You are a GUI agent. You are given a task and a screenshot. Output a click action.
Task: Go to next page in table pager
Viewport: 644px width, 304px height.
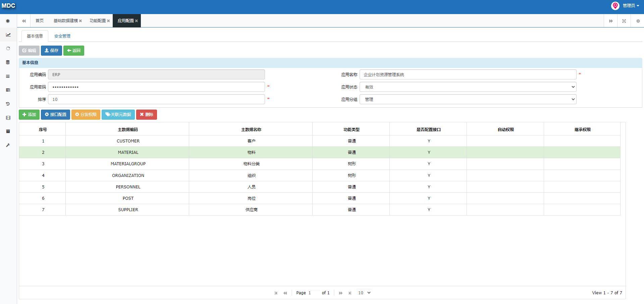point(341,293)
